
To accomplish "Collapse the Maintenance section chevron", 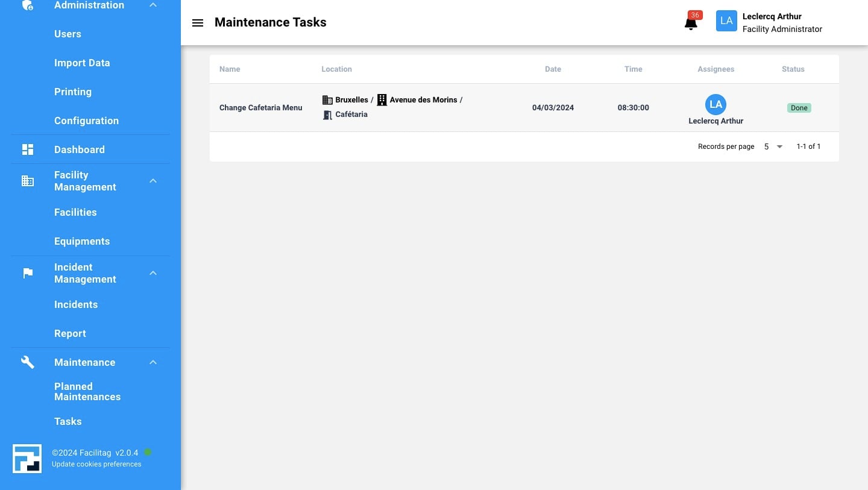I will pyautogui.click(x=153, y=362).
